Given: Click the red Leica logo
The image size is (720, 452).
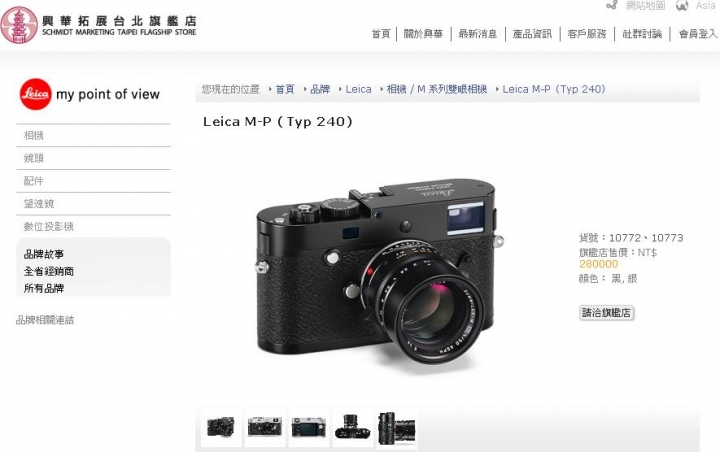Looking at the screenshot, I should [35, 94].
